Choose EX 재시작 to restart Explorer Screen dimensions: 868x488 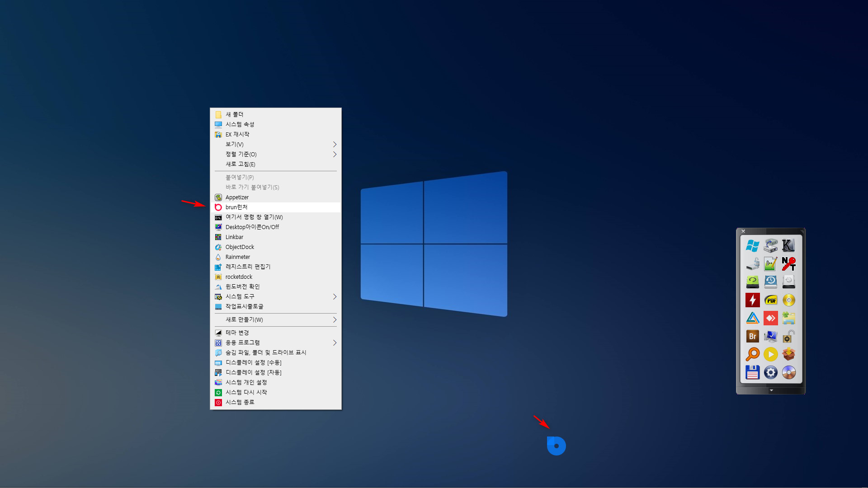[x=276, y=135]
